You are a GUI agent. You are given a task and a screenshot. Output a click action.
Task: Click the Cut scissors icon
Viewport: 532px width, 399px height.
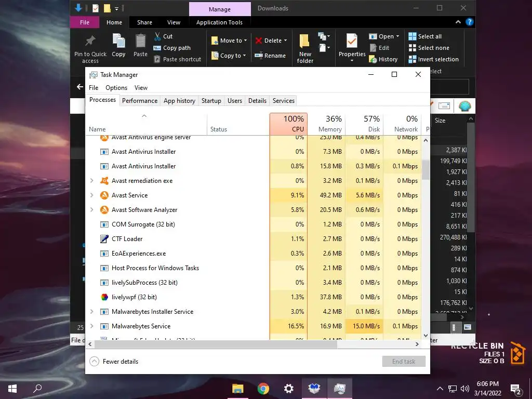157,36
